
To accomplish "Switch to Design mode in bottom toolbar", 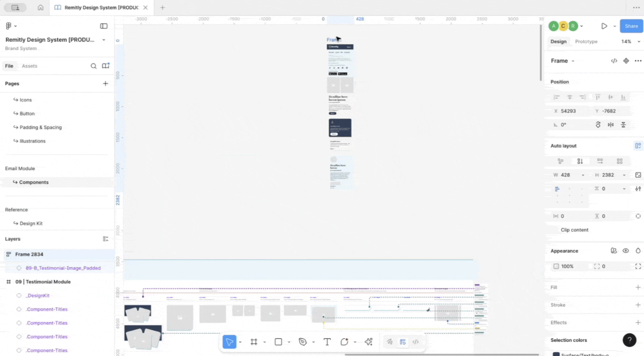I will coord(403,342).
